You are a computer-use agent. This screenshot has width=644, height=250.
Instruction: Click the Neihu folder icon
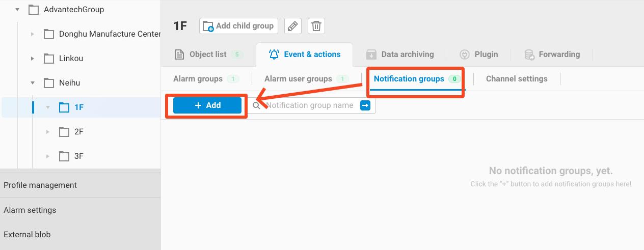pos(49,82)
